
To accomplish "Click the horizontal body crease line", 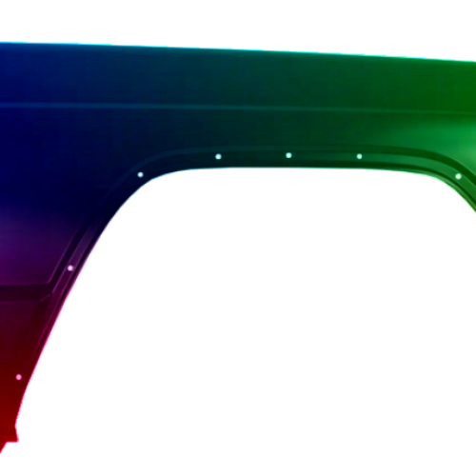I will click(x=238, y=108).
